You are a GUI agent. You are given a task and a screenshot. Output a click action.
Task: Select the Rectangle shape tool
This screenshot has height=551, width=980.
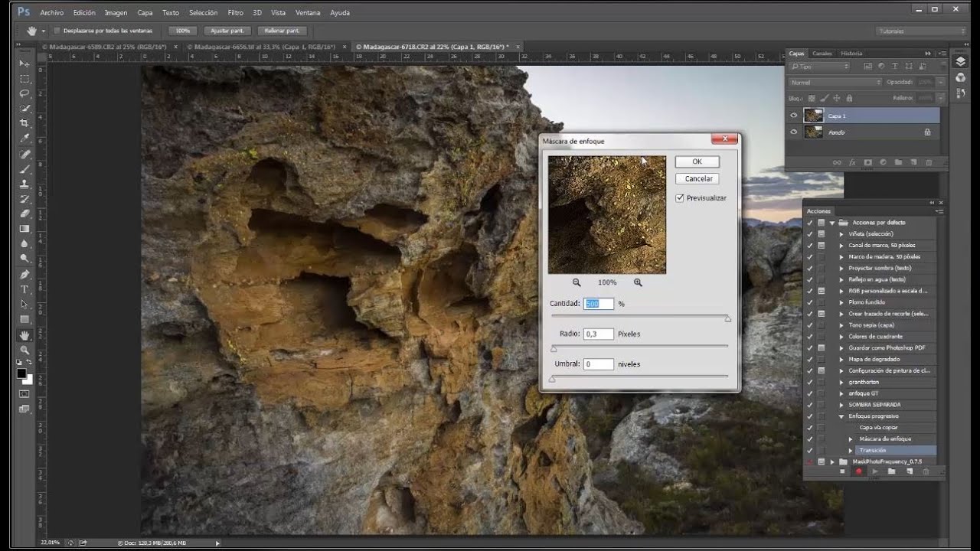point(24,319)
